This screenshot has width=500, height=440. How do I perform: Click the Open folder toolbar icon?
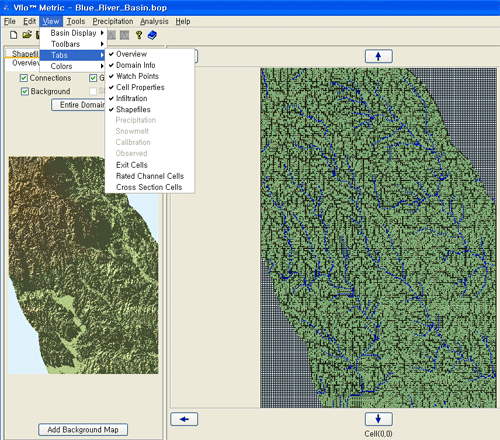[x=27, y=35]
